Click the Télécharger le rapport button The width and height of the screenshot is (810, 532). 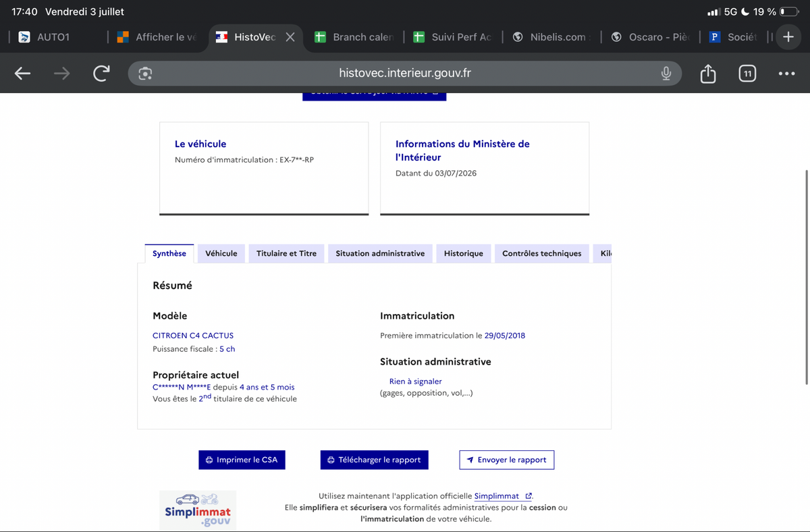[x=374, y=460]
